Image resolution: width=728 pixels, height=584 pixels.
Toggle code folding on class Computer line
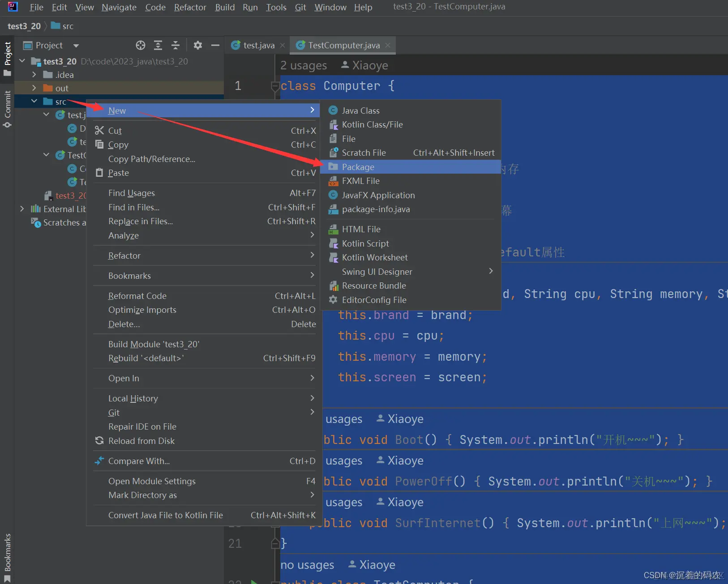click(x=276, y=86)
